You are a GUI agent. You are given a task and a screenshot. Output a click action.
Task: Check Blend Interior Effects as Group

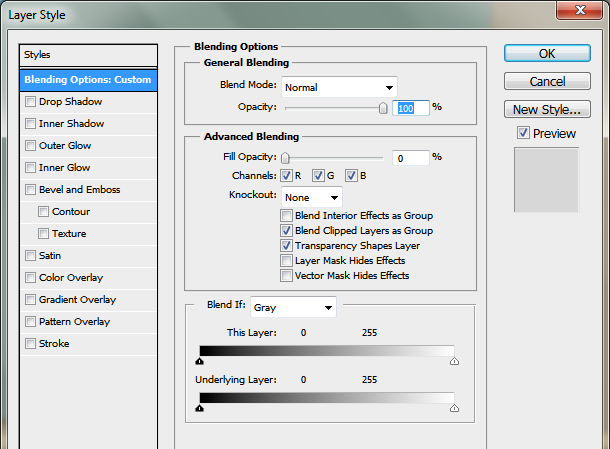pos(286,216)
